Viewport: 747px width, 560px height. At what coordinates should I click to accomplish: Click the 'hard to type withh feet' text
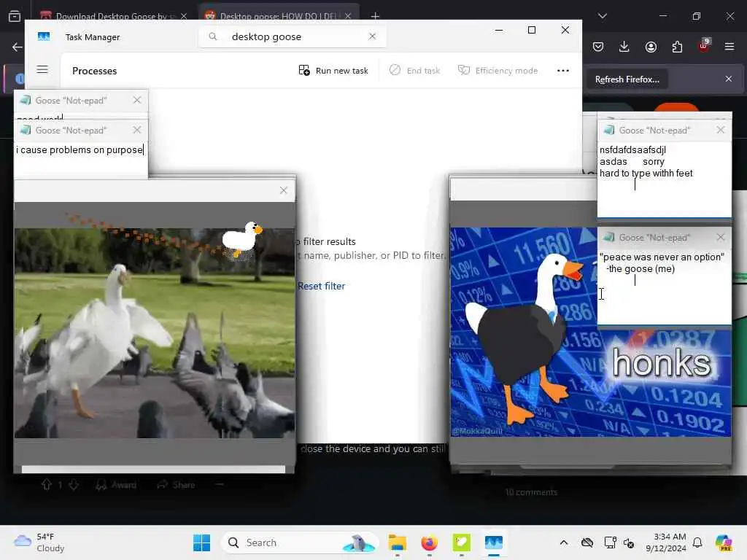coord(646,174)
